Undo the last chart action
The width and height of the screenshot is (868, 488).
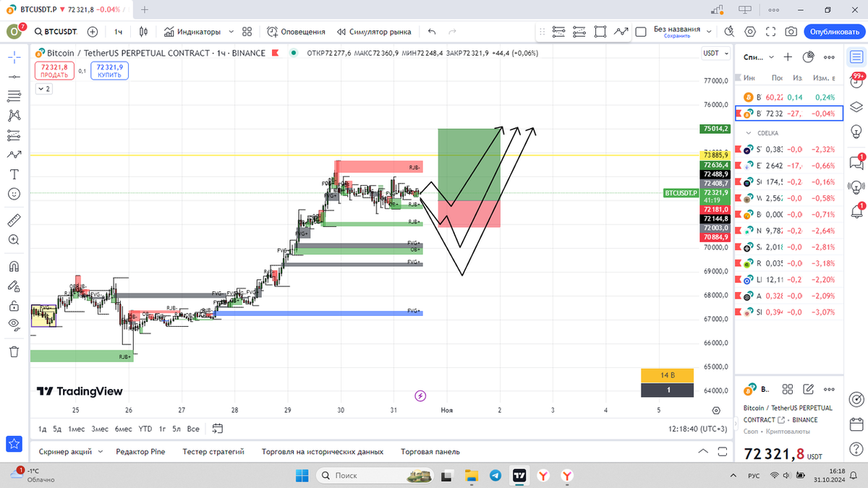432,32
